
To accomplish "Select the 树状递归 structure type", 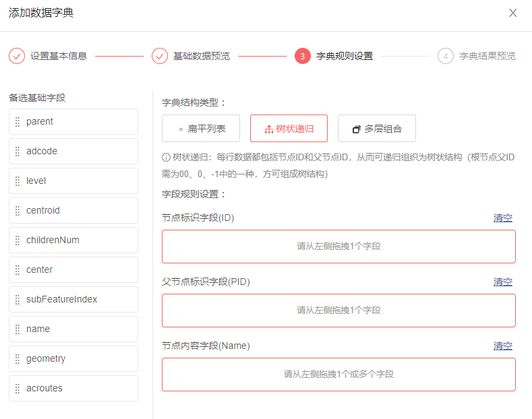I will click(x=289, y=129).
